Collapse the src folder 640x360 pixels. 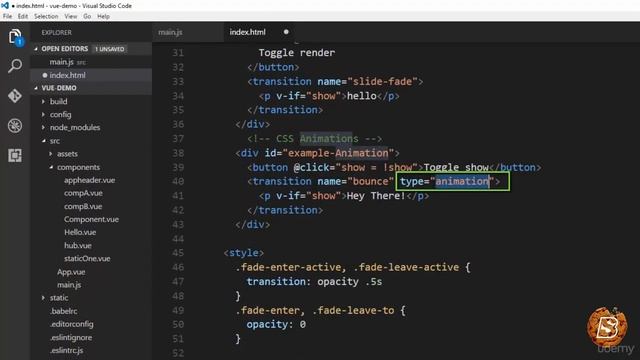pyautogui.click(x=55, y=141)
